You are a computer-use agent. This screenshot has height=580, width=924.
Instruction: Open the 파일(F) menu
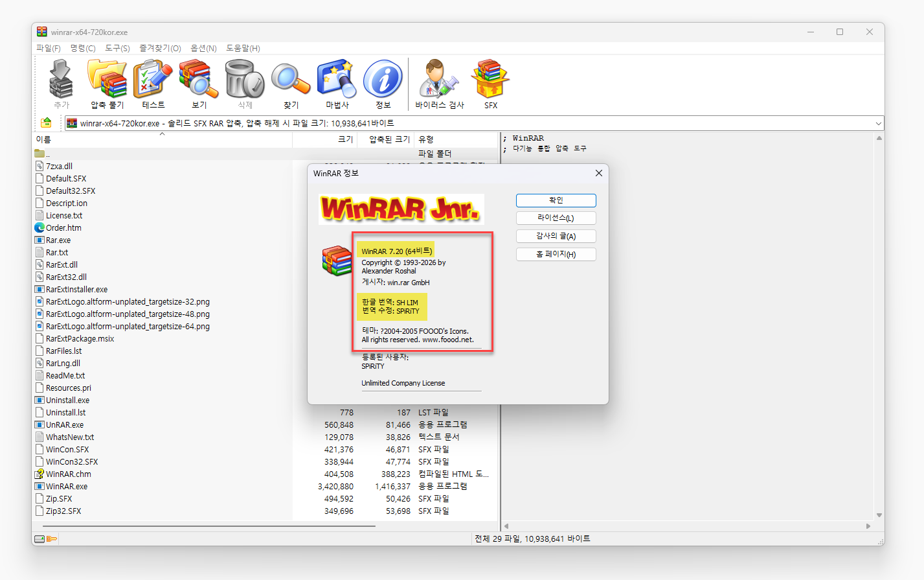(49, 48)
